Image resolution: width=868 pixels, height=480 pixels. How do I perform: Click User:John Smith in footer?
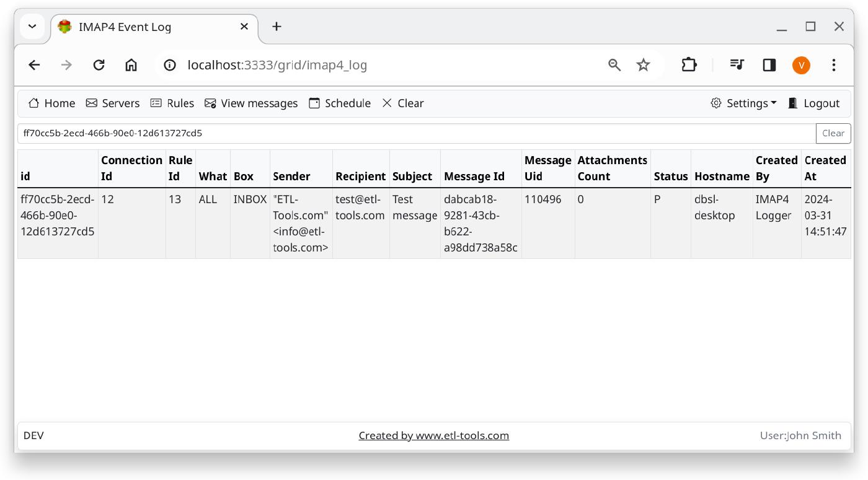pos(800,435)
